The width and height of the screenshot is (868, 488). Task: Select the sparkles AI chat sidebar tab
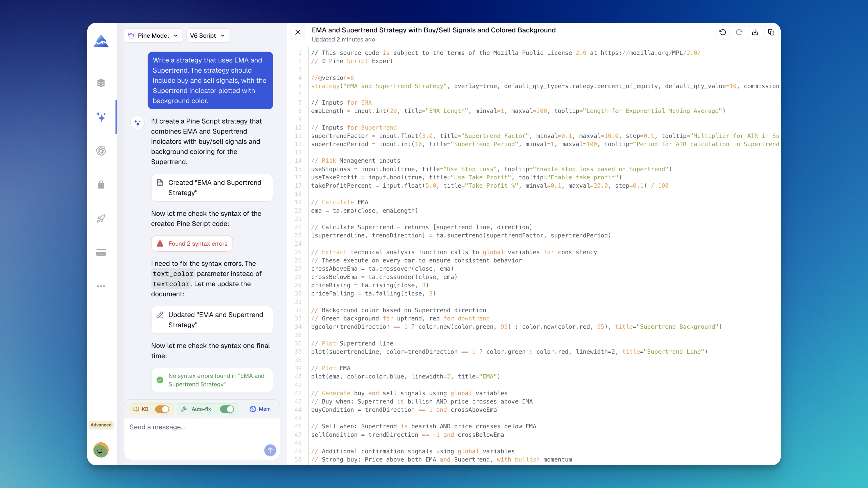[x=101, y=117]
